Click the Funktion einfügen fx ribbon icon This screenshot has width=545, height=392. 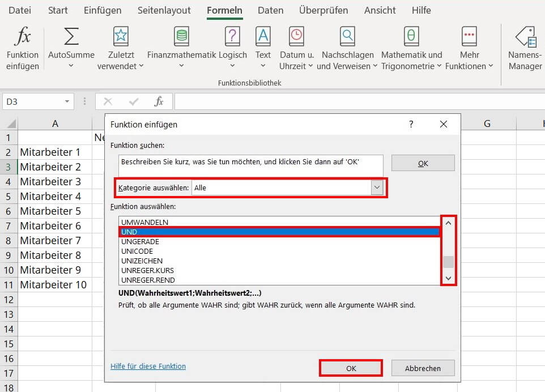23,36
